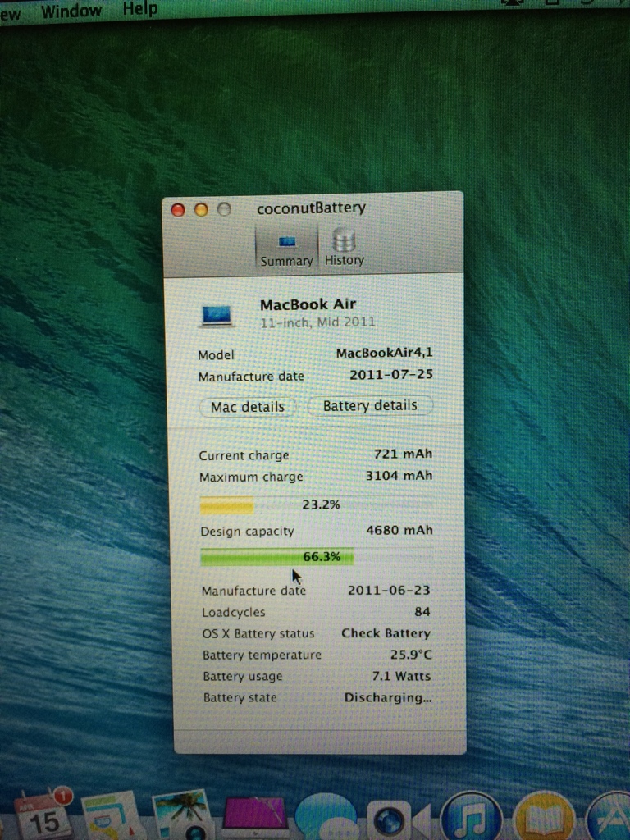Click the OS X Battery status label
630x840 pixels.
[x=258, y=634]
